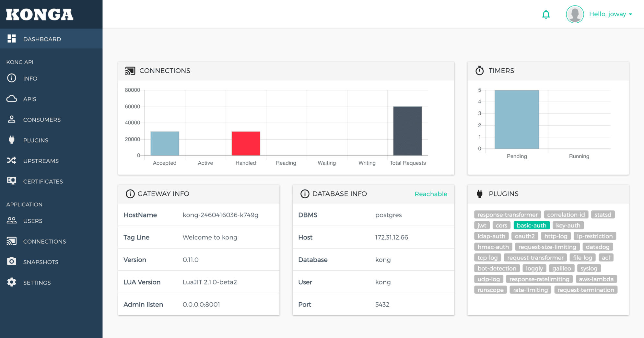Viewport: 644px width, 338px height.
Task: Click the hostname value kong-2460416036-k749g
Action: [x=220, y=215]
